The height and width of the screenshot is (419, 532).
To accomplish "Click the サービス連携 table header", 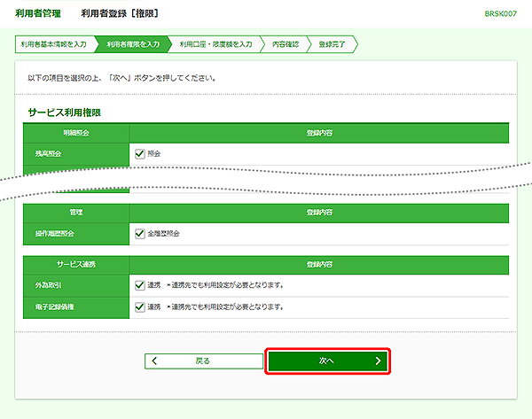I will pyautogui.click(x=76, y=264).
